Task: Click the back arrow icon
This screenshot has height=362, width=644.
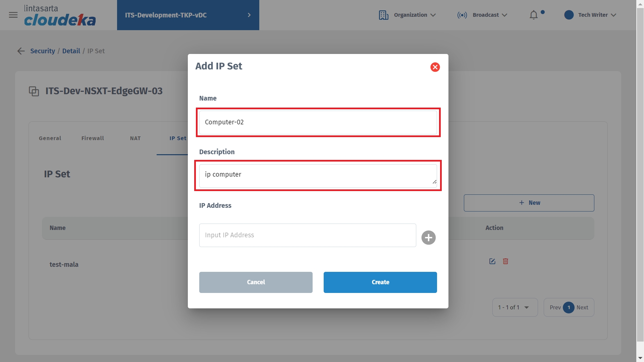Action: pyautogui.click(x=21, y=51)
